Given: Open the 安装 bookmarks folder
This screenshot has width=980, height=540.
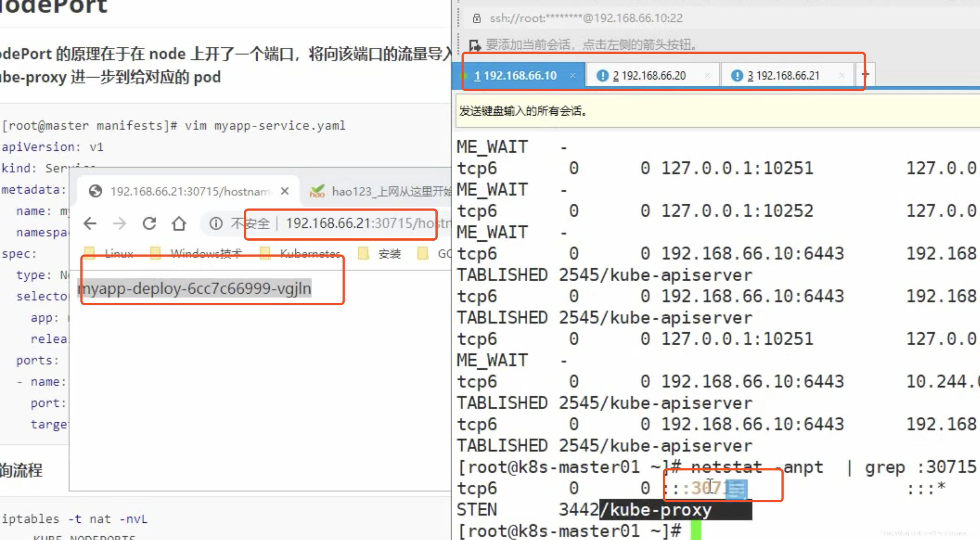Looking at the screenshot, I should [x=380, y=253].
